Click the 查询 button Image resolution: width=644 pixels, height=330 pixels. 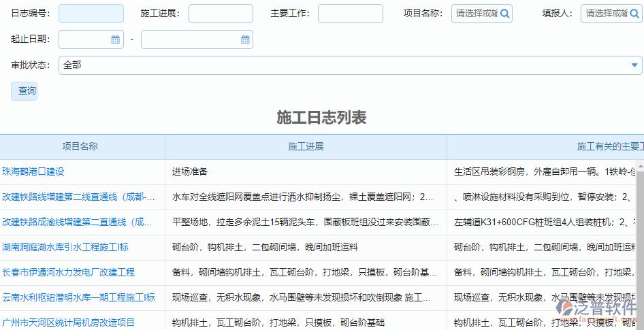[x=25, y=90]
